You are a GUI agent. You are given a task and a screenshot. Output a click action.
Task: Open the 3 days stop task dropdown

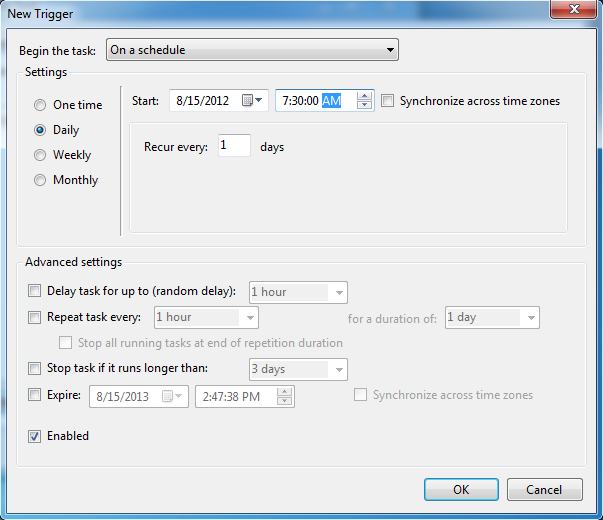click(298, 369)
